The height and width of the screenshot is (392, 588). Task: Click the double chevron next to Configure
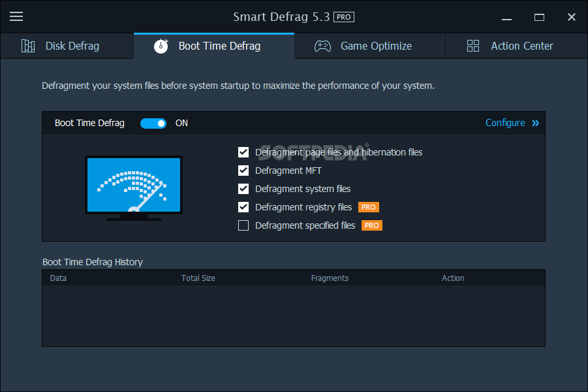pyautogui.click(x=536, y=123)
